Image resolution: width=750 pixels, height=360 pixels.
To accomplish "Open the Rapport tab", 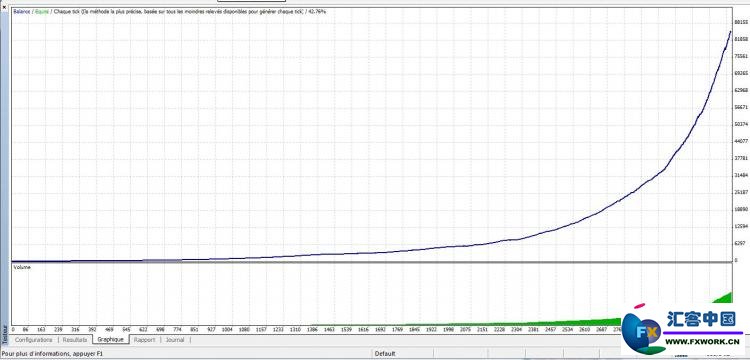I will (x=144, y=340).
